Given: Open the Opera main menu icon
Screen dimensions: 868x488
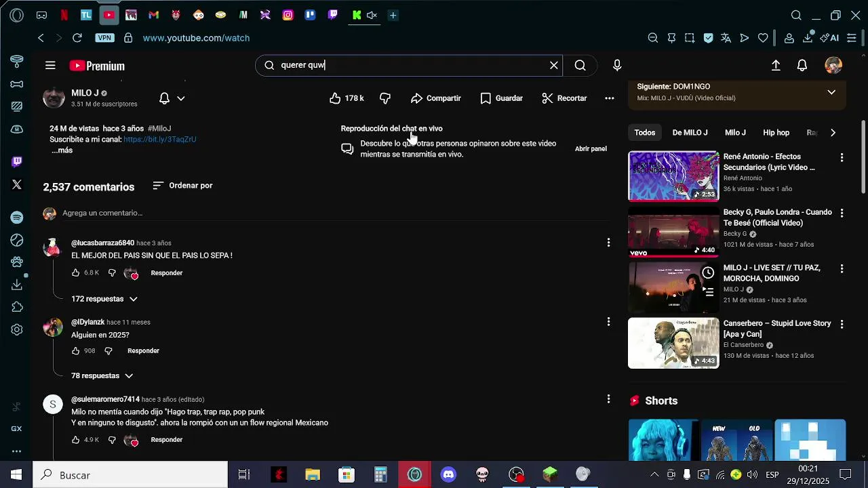Looking at the screenshot, I should tap(17, 15).
